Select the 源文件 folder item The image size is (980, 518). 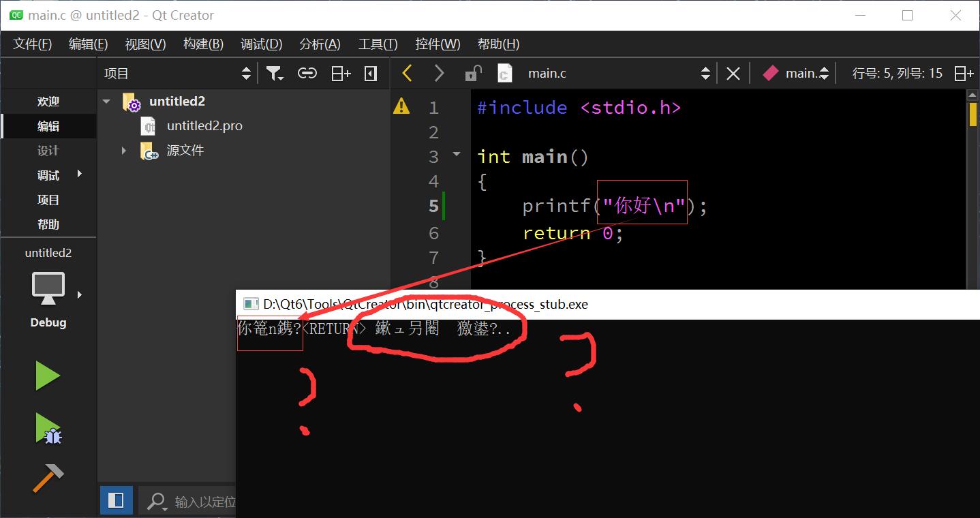(185, 151)
